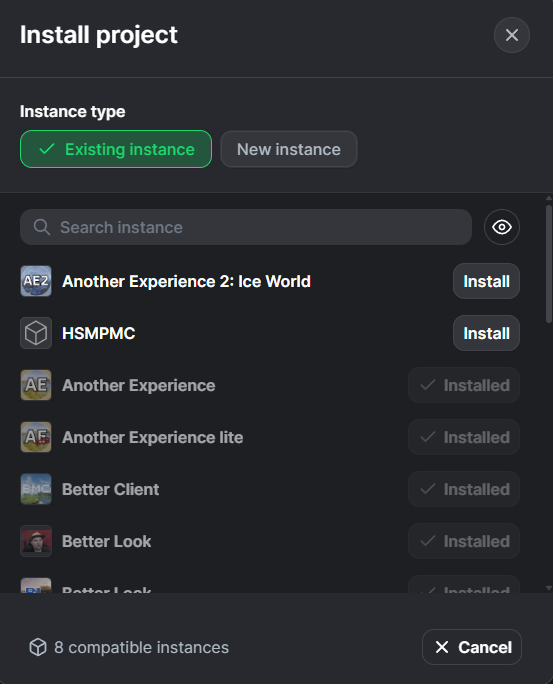Click Installed button for Better Client
Viewport: 553px width, 684px height.
tap(464, 489)
